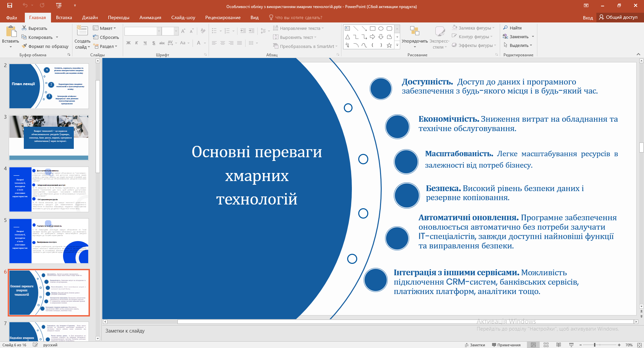Toggle Underline (Ч) formatting
Screen dimensions: 644x348
[145, 43]
